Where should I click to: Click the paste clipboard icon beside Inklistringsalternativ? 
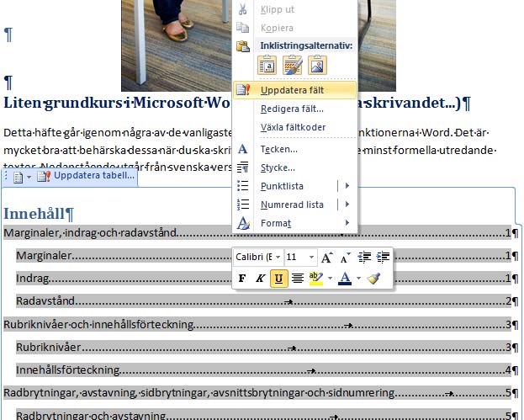[x=243, y=46]
